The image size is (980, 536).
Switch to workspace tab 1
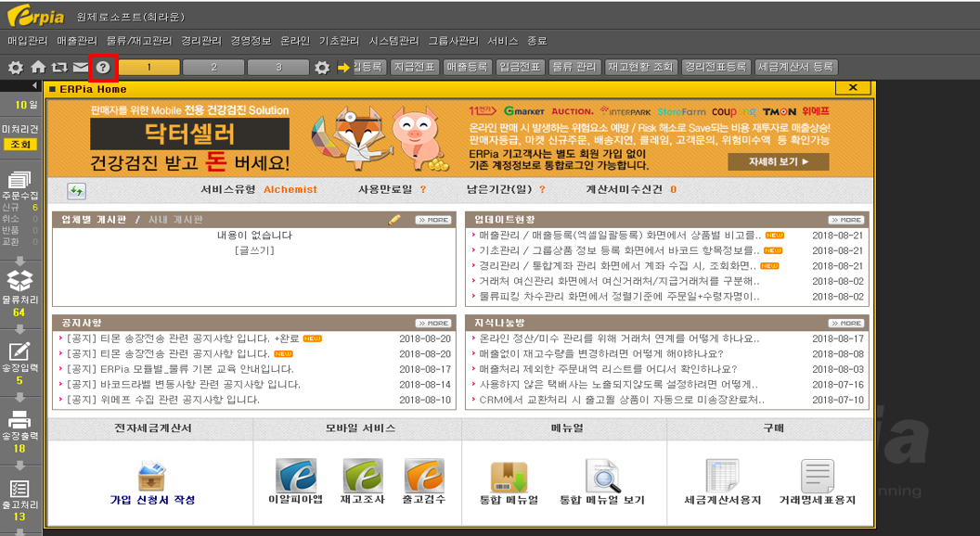[x=148, y=67]
